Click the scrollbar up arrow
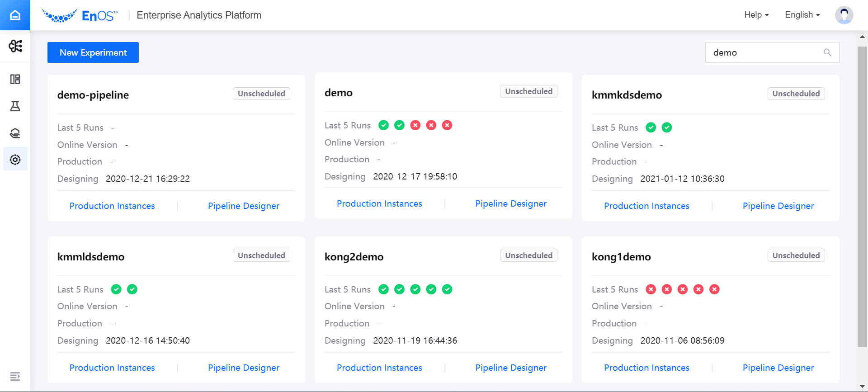Image resolution: width=868 pixels, height=392 pixels. point(862,37)
